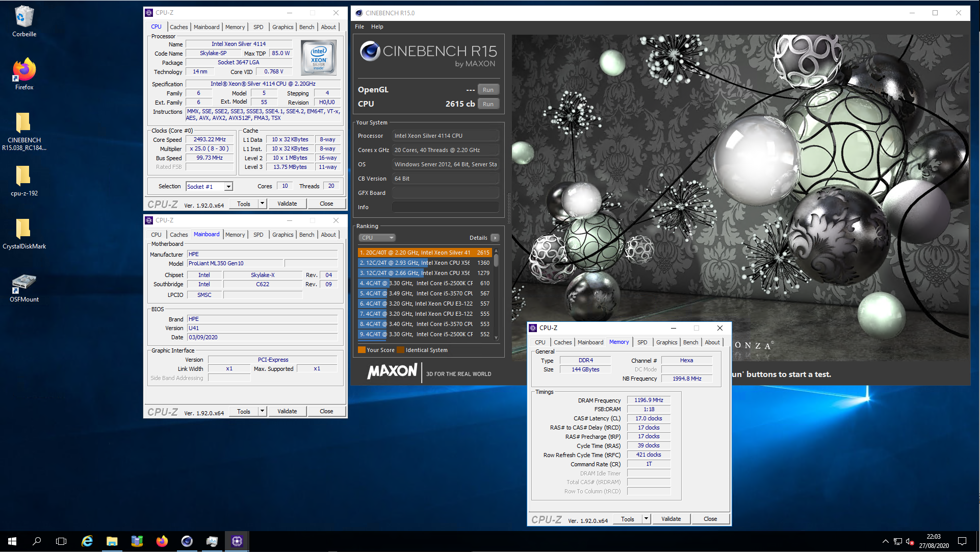Screen dimensions: 980x552
Task: Click the ProLiant ML350 Gen10 model field
Action: point(235,264)
